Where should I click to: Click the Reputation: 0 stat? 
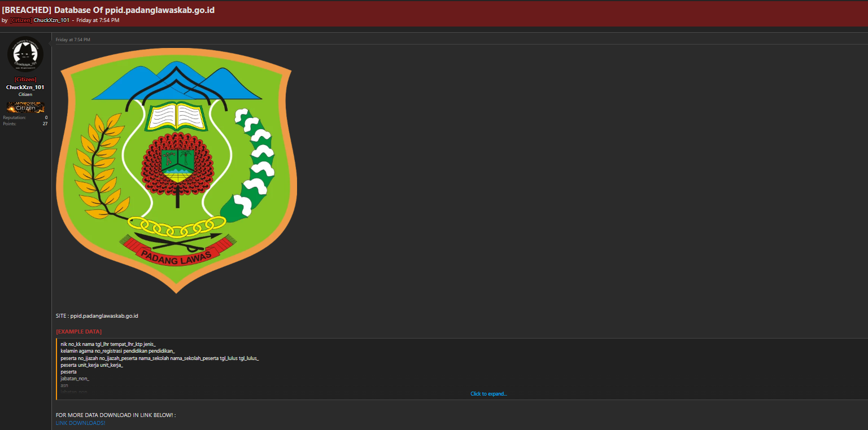25,117
